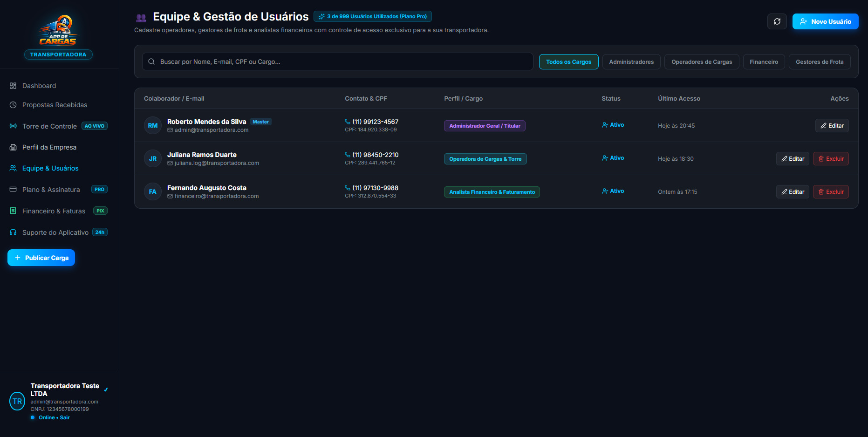Screen dimensions: 868x437
Task: Click the phone icon next to (11) 97130-9988
Action: pyautogui.click(x=348, y=188)
